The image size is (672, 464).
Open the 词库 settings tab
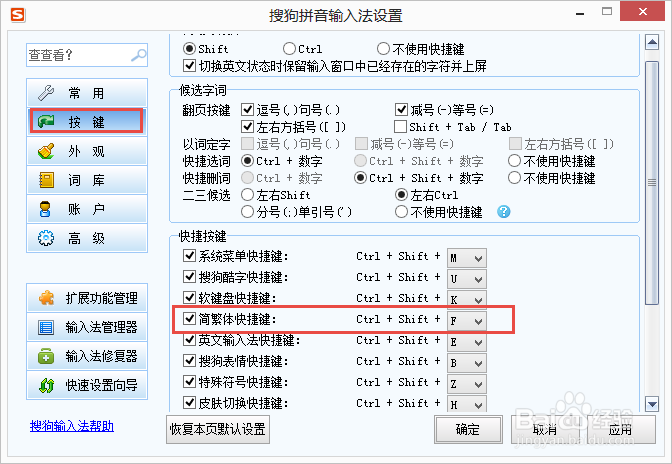tap(87, 180)
